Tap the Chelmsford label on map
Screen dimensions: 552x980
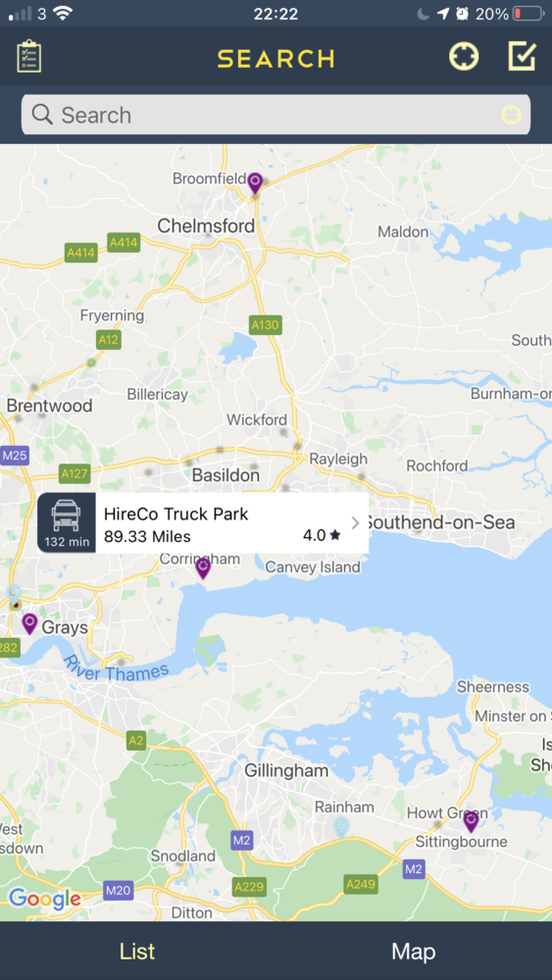[206, 226]
